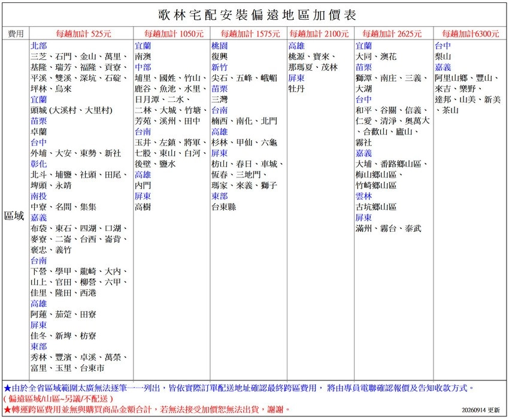Image resolution: width=509 pixels, height=420 pixels.
Task: Click the text 三芝、石門、金山、萬里
Action: 75,56
